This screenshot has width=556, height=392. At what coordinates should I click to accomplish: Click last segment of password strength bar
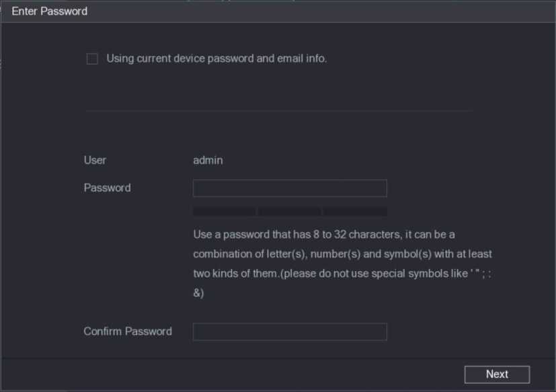355,212
